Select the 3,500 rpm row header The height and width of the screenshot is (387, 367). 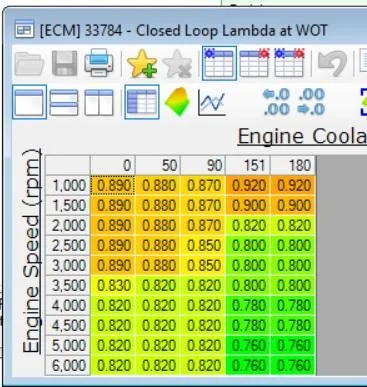(68, 285)
